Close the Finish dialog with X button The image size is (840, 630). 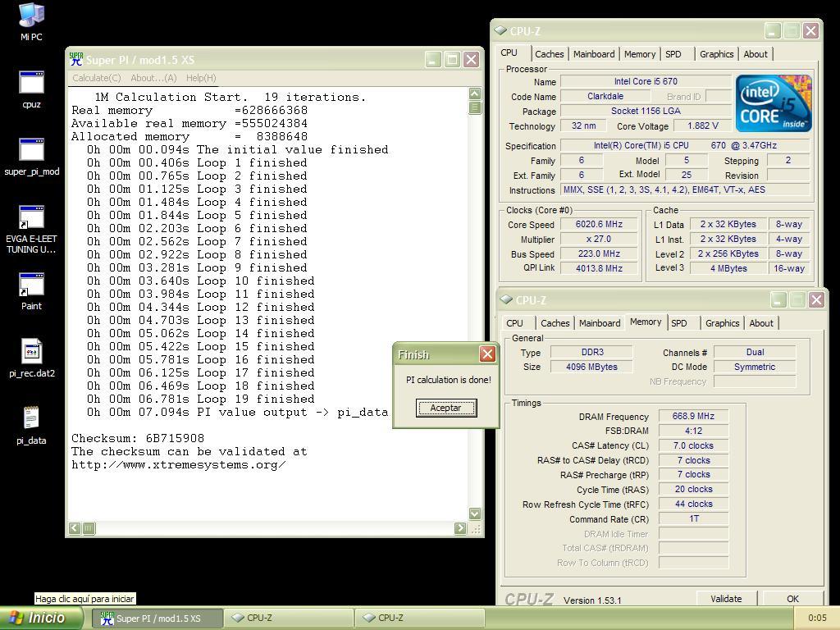coord(487,354)
